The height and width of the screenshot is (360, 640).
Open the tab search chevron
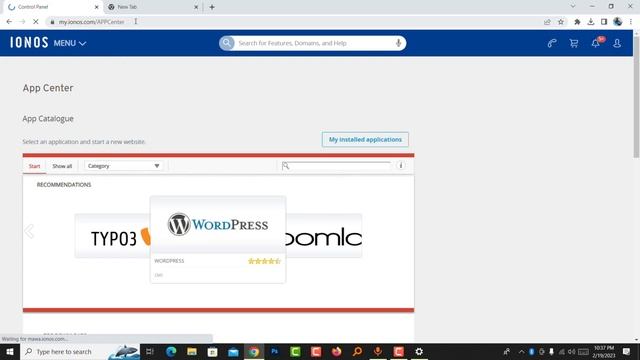tap(573, 7)
